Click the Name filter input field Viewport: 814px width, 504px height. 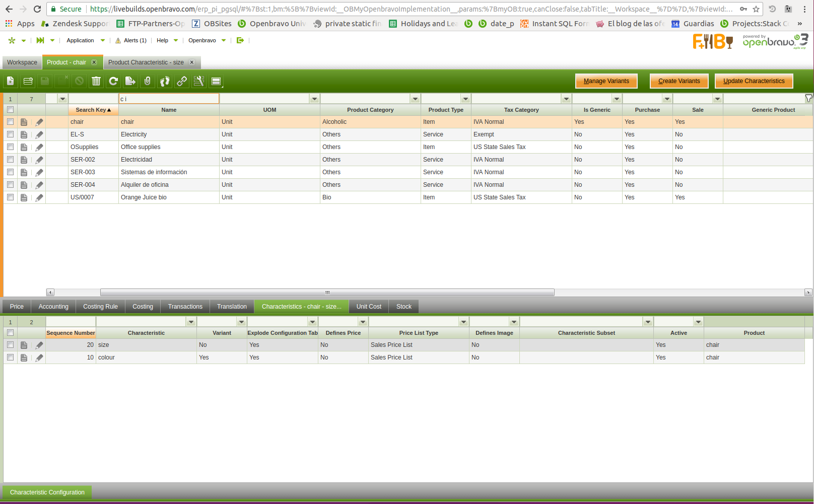pos(169,99)
